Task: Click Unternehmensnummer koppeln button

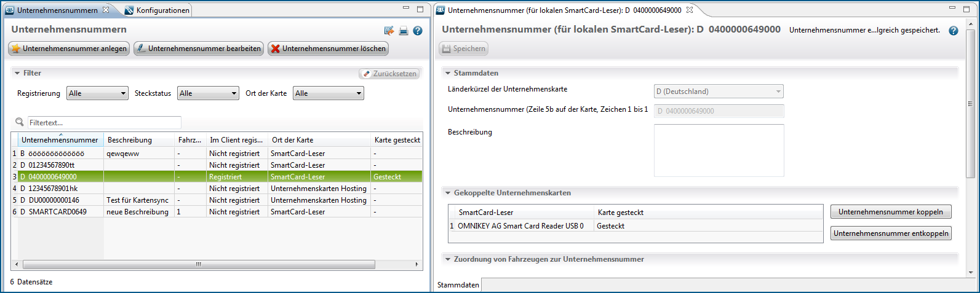Action: 890,212
